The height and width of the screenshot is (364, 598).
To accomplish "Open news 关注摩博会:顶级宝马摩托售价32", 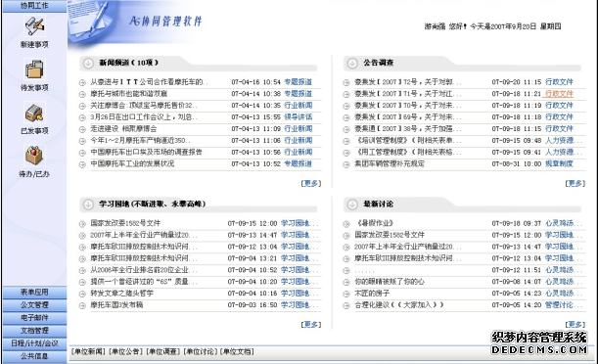I will pyautogui.click(x=144, y=106).
